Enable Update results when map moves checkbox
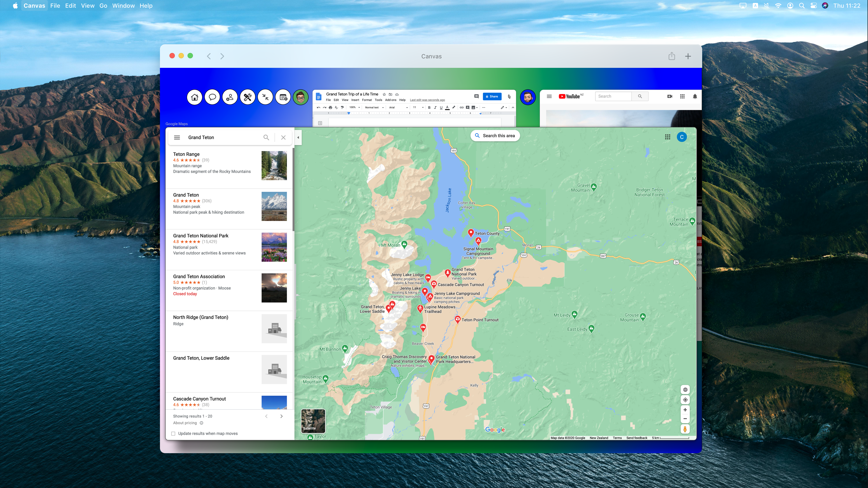 [x=173, y=434]
